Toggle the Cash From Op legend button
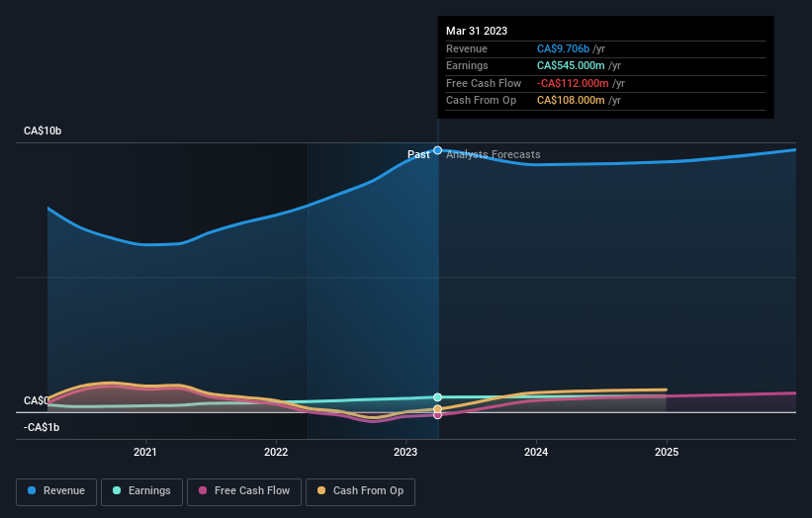Screen dimensions: 812x518 point(360,491)
